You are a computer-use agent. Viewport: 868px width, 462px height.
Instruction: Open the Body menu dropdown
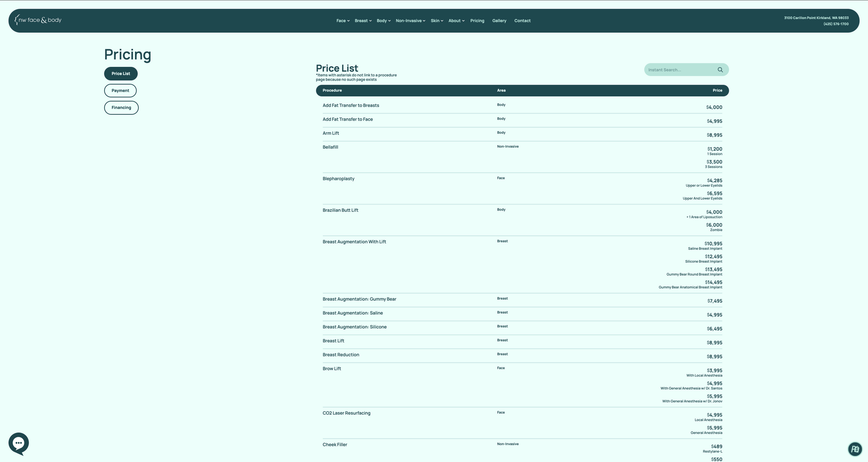point(383,21)
